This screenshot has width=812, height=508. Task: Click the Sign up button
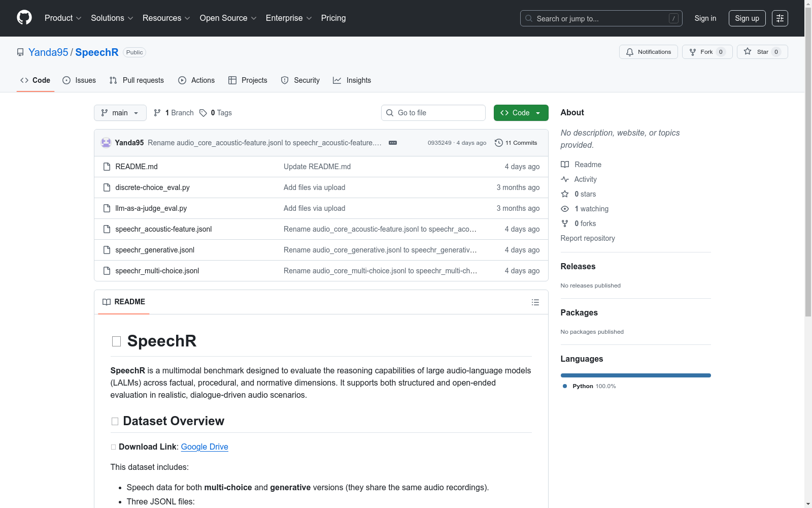[747, 18]
